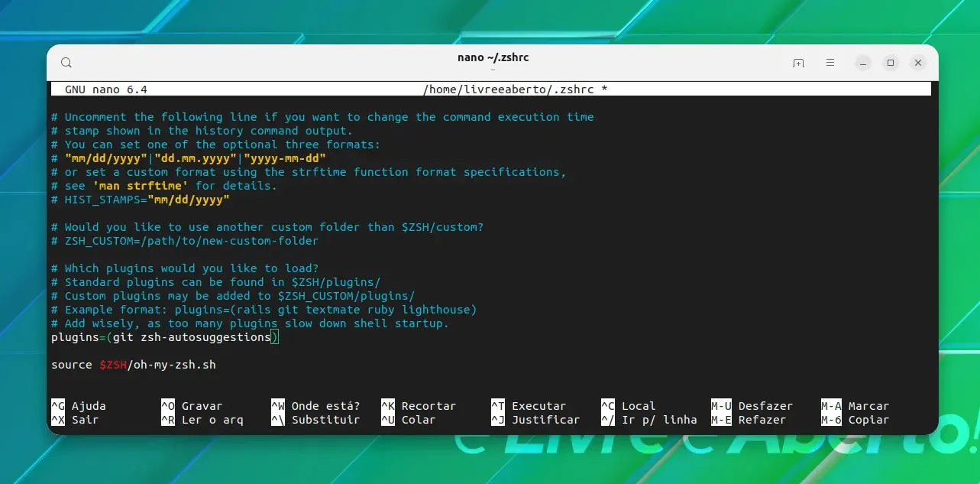This screenshot has width=980, height=484.
Task: Click the ^\ Substituir shortcut
Action: coord(315,420)
